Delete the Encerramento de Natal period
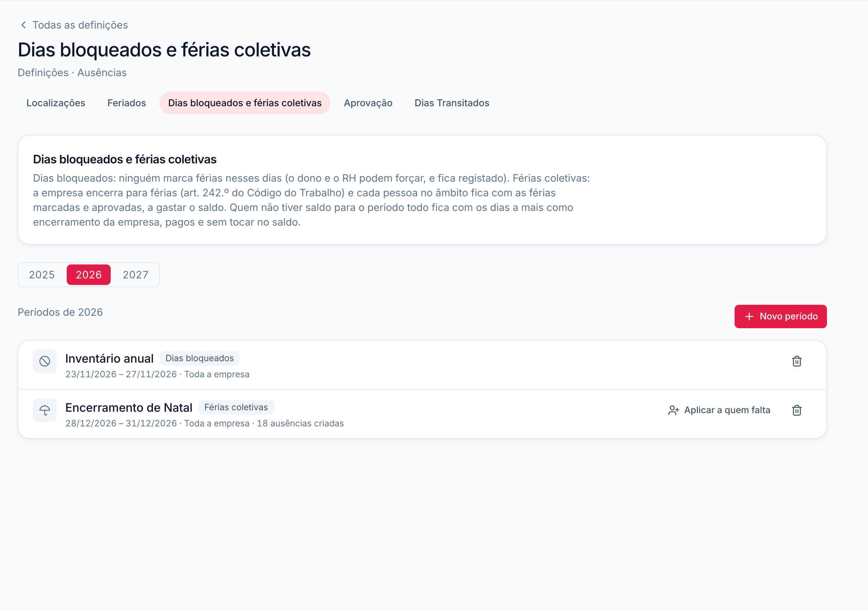The height and width of the screenshot is (611, 868). click(797, 410)
